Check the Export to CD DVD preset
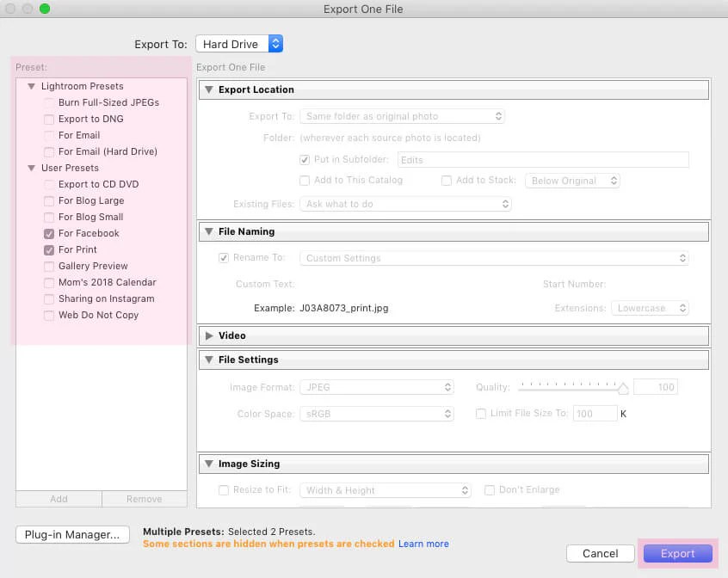Screen dimensions: 728x578 pyautogui.click(x=49, y=185)
